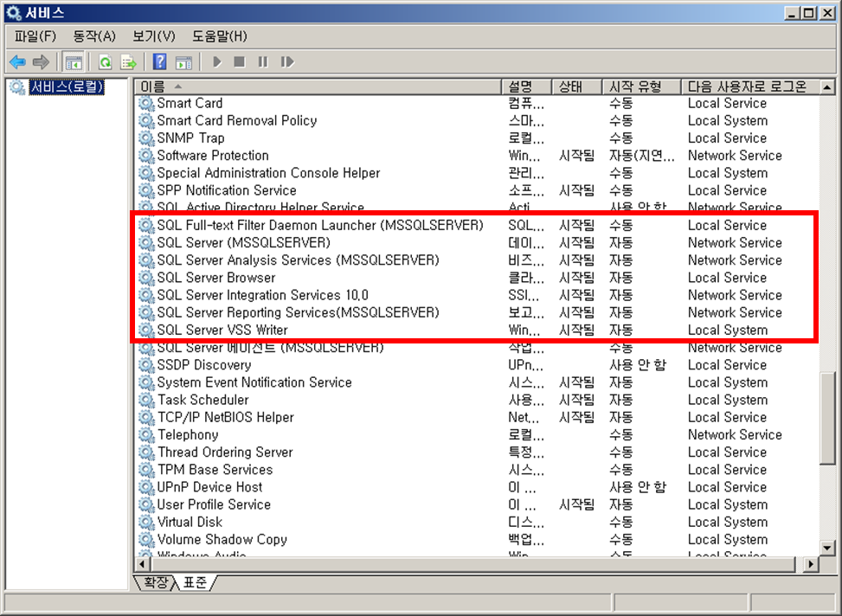
Task: Click the Stop Service square icon
Action: (x=240, y=62)
